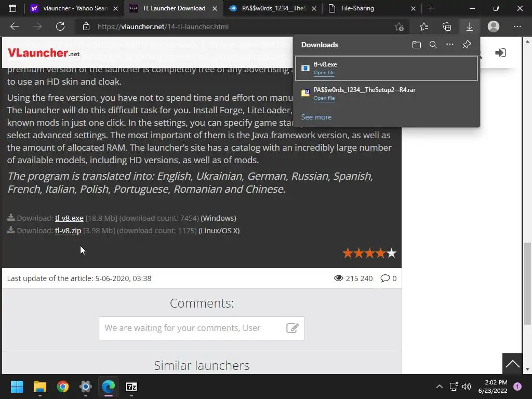532x399 pixels.
Task: Open the clock and date flyout
Action: click(x=493, y=387)
